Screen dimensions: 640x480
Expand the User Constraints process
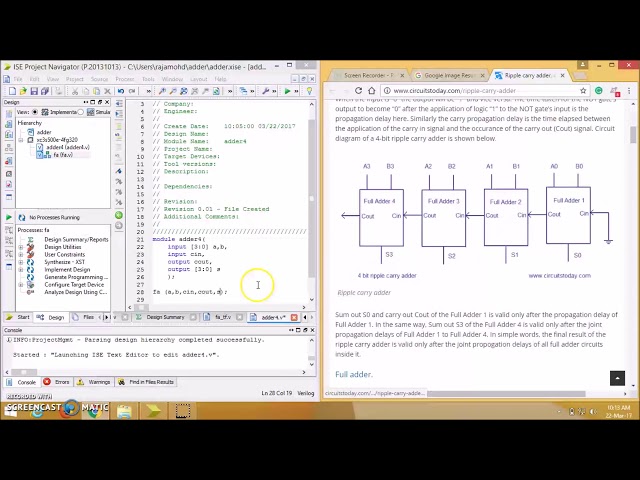click(x=21, y=255)
